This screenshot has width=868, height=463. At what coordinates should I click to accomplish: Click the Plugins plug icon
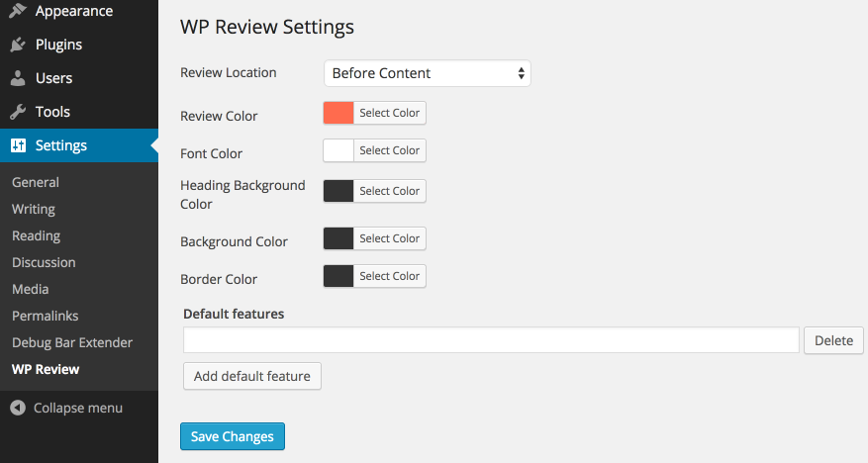(18, 45)
